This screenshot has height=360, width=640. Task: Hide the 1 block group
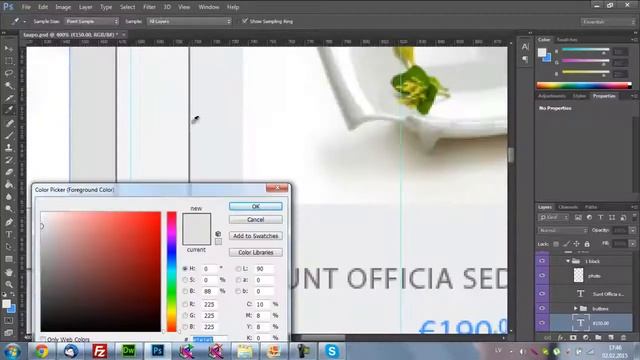click(542, 261)
